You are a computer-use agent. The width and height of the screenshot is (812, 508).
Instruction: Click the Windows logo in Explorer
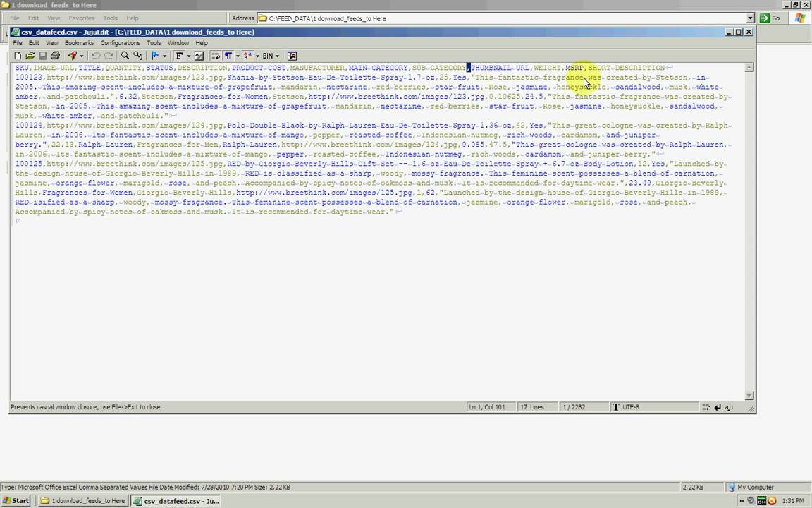[x=799, y=18]
